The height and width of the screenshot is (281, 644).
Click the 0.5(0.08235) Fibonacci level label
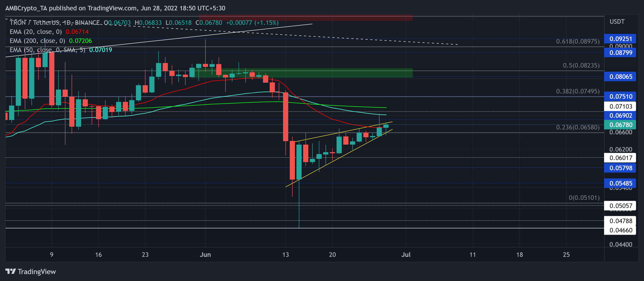581,65
